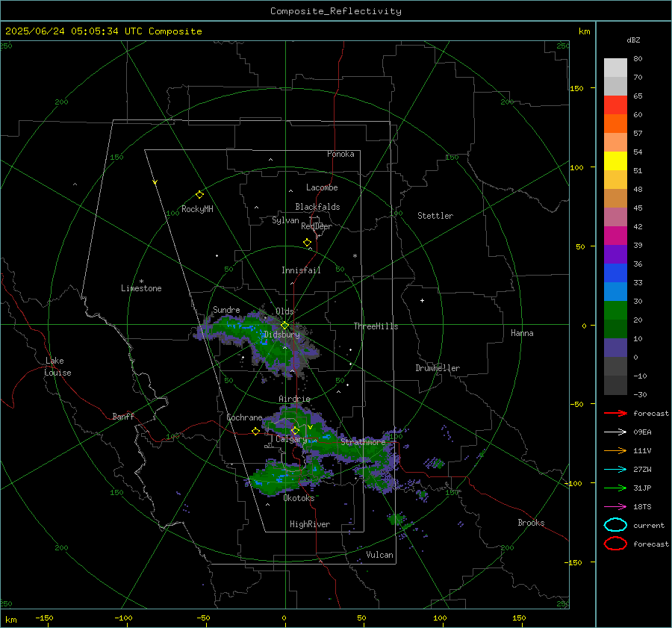Select the yellow 51 dBZ color swatch
The height and width of the screenshot is (628, 672).
point(615,161)
